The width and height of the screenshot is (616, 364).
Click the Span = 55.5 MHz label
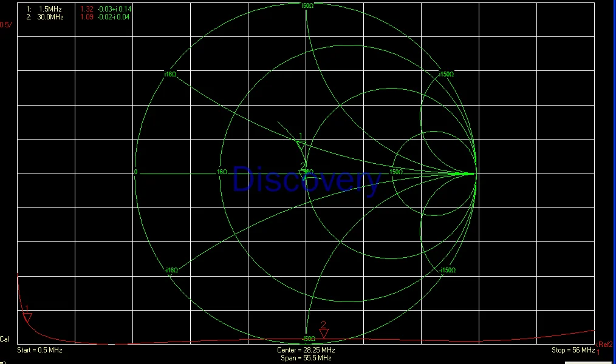pos(306,358)
